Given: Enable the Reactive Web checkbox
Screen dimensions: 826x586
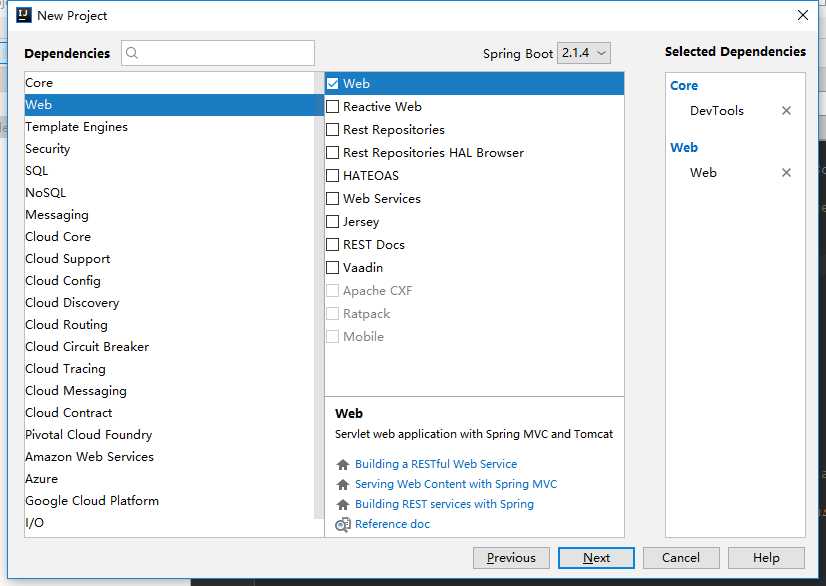Looking at the screenshot, I should tap(332, 106).
